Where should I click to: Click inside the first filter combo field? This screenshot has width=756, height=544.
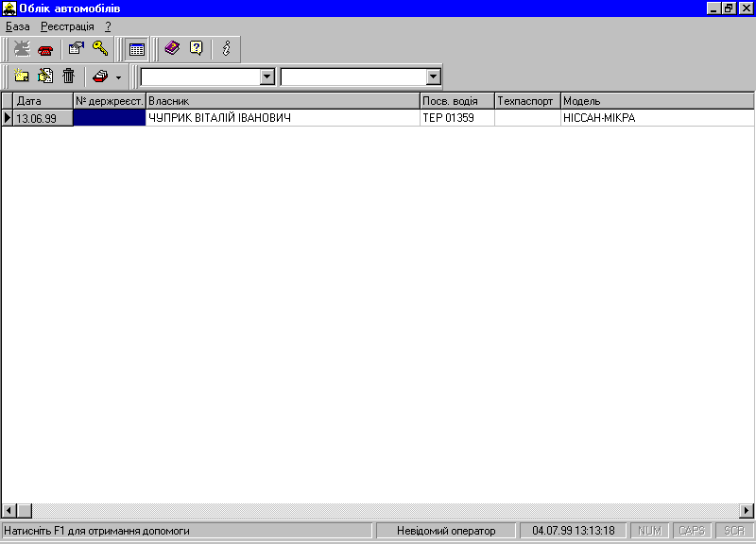[200, 76]
